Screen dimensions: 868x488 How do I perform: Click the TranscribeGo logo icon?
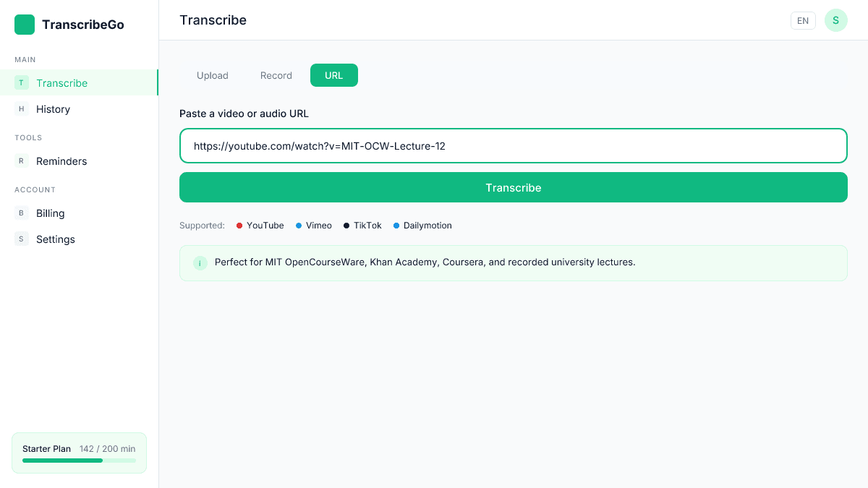click(24, 24)
